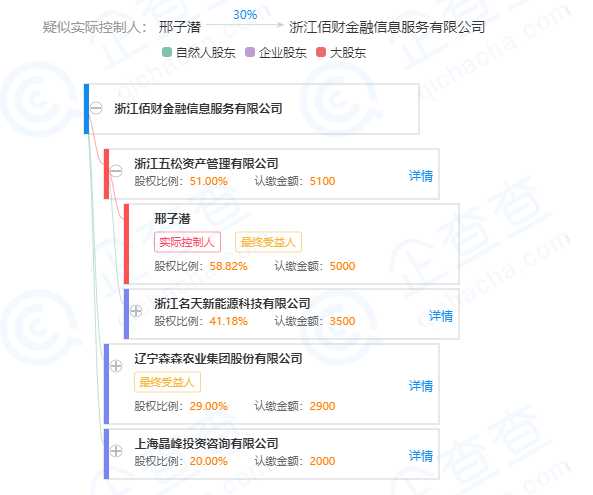Click 邢子潜 name in the header

[x=180, y=27]
